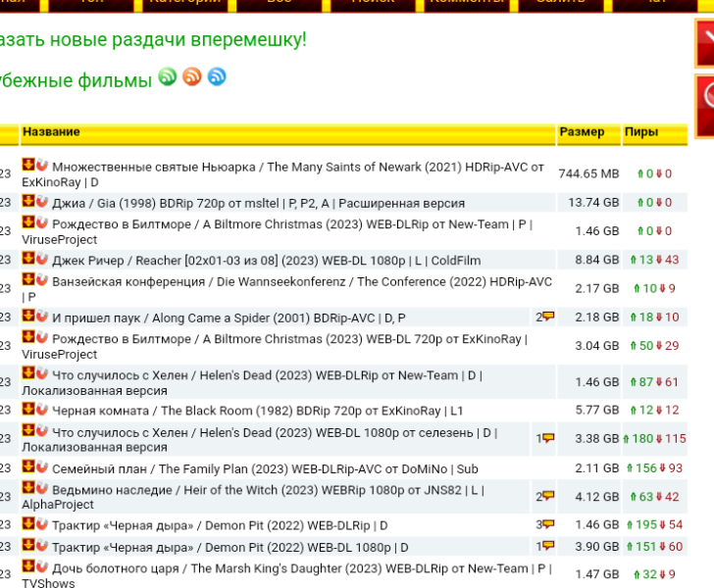Screen dimensions: 714x588
Task: Download torrent for Along Came a Spider
Action: (28, 316)
